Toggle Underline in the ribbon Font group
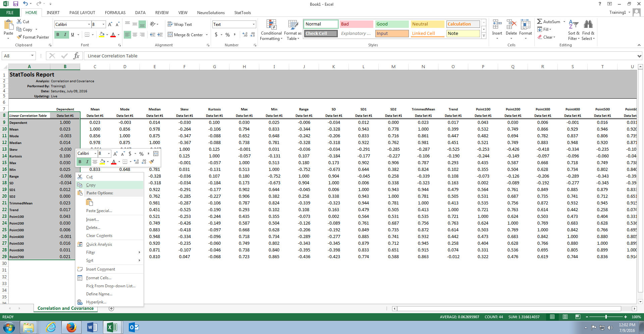 pyautogui.click(x=72, y=35)
